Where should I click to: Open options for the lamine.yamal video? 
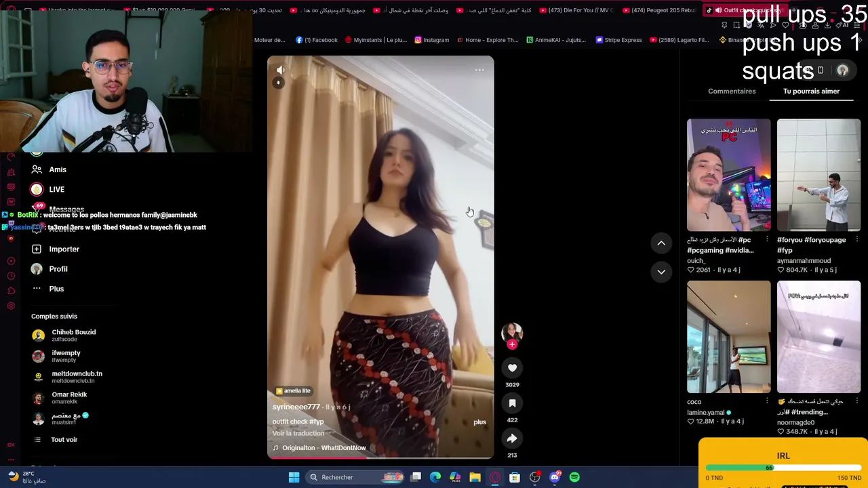(x=767, y=401)
